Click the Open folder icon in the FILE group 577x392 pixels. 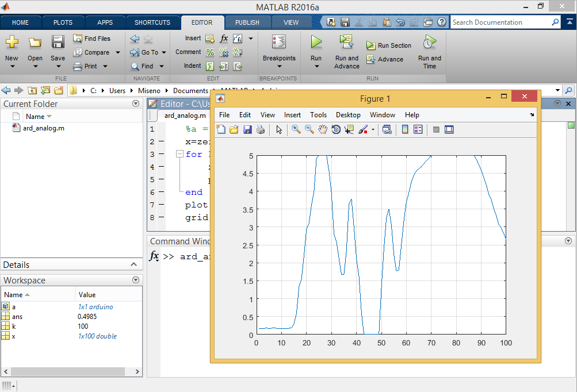(35, 43)
